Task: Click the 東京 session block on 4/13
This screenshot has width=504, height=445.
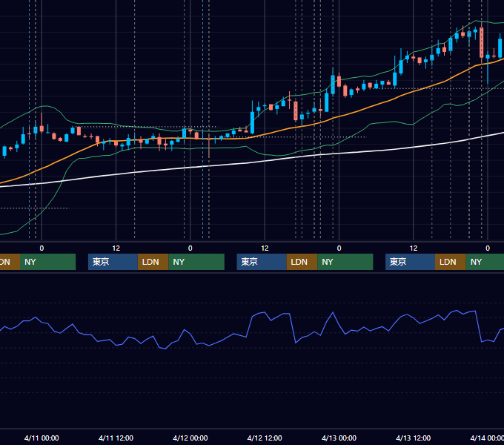Action: coord(410,262)
